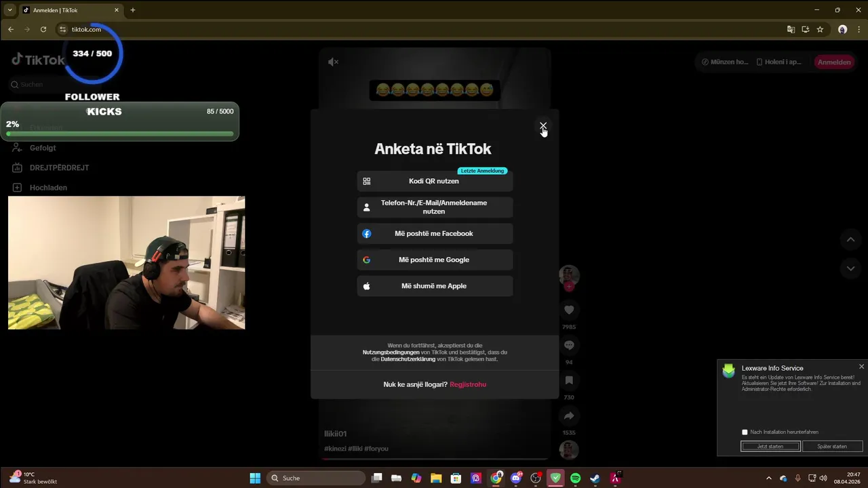This screenshot has width=868, height=488.
Task: Click the liikii01 username
Action: (x=336, y=434)
